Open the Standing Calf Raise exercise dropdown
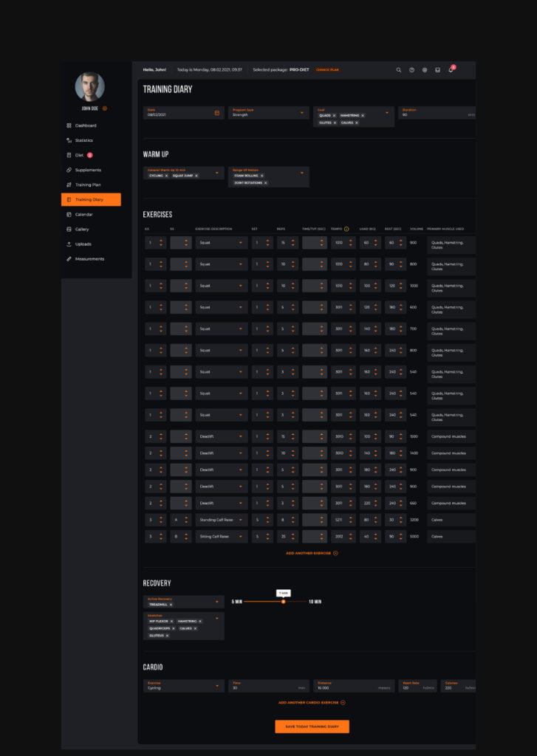Viewport: 537px width, 756px height. tap(241, 520)
